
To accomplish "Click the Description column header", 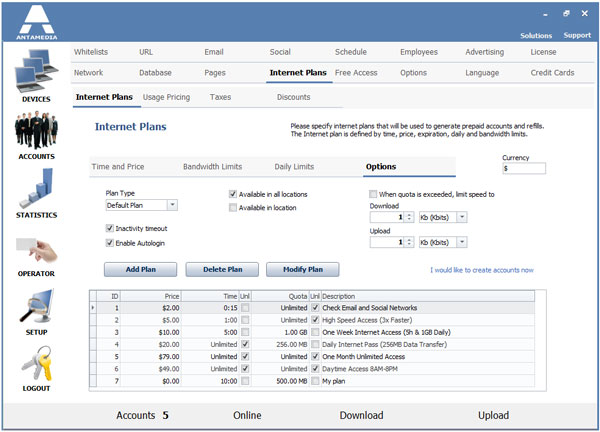I will [x=427, y=296].
